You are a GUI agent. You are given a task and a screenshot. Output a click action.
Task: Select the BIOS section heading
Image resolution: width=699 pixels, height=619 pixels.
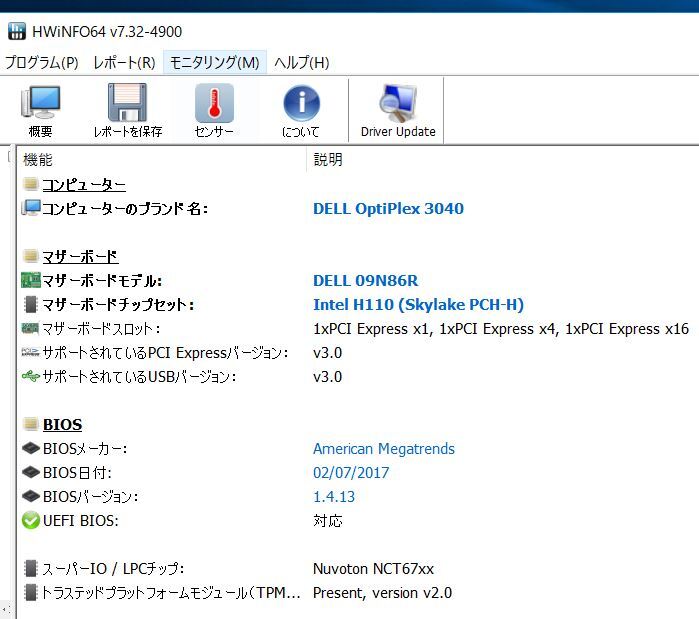[x=62, y=425]
